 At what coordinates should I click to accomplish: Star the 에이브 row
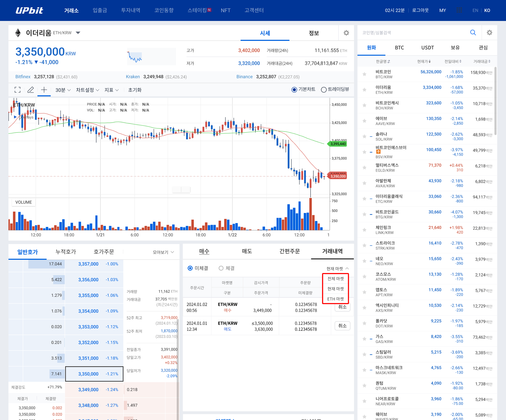(364, 121)
